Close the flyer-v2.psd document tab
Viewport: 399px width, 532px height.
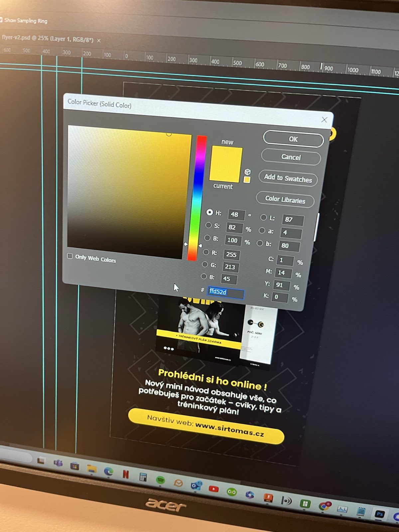coord(99,40)
